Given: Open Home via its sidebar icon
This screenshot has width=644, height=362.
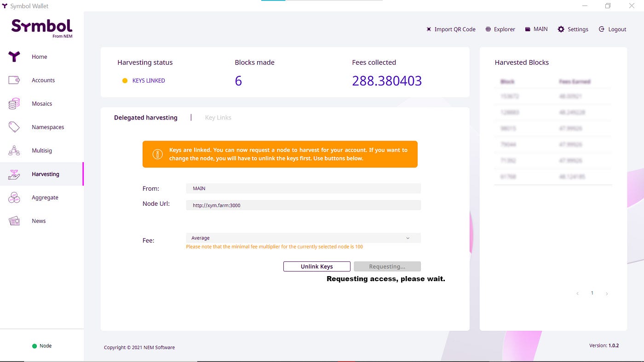Looking at the screenshot, I should pos(14,57).
